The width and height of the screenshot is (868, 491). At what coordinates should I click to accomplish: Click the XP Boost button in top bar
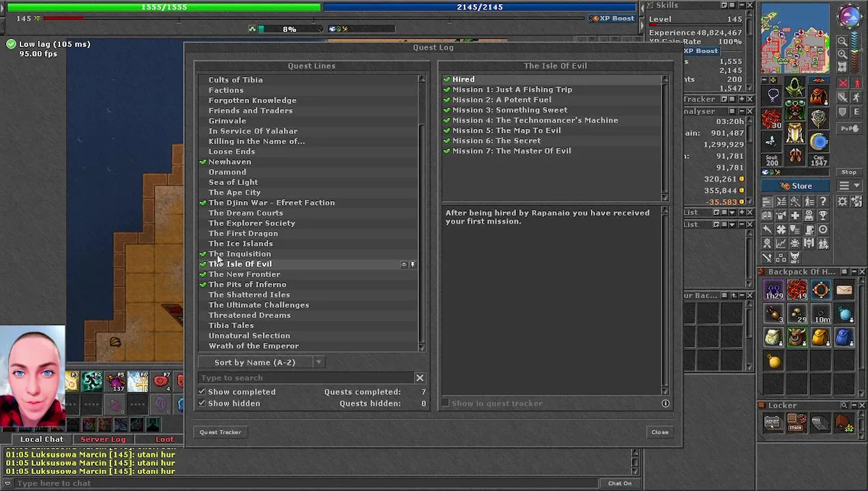[613, 18]
